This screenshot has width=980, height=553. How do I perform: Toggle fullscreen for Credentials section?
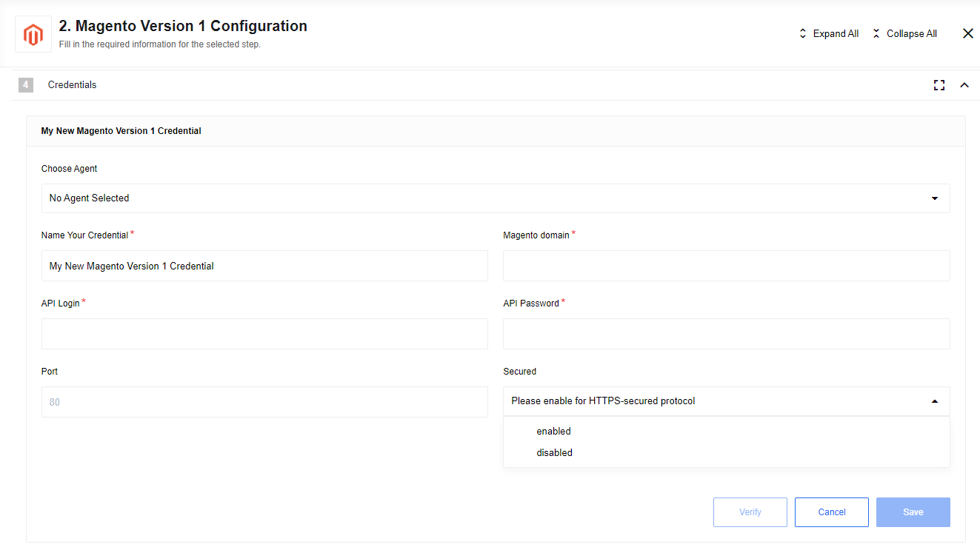pos(939,85)
